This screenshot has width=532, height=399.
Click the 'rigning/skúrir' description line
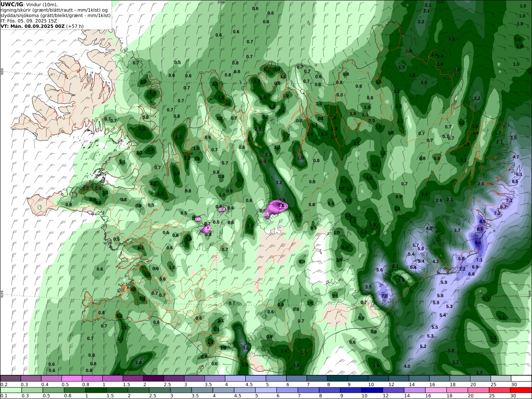[54, 10]
